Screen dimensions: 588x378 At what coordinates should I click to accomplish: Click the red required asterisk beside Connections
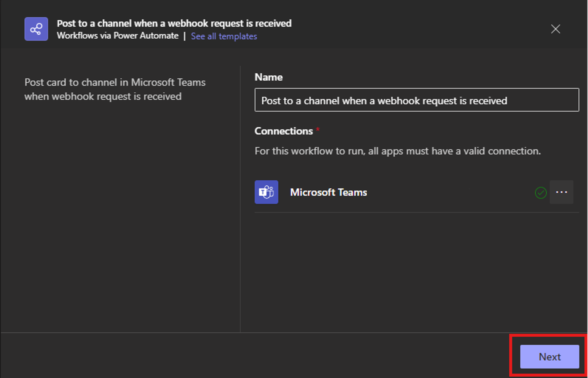point(318,129)
